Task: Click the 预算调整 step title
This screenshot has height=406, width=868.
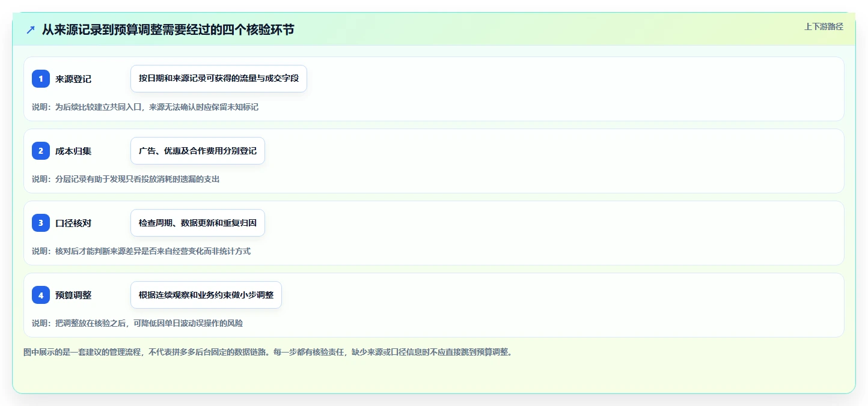Action: (73, 295)
